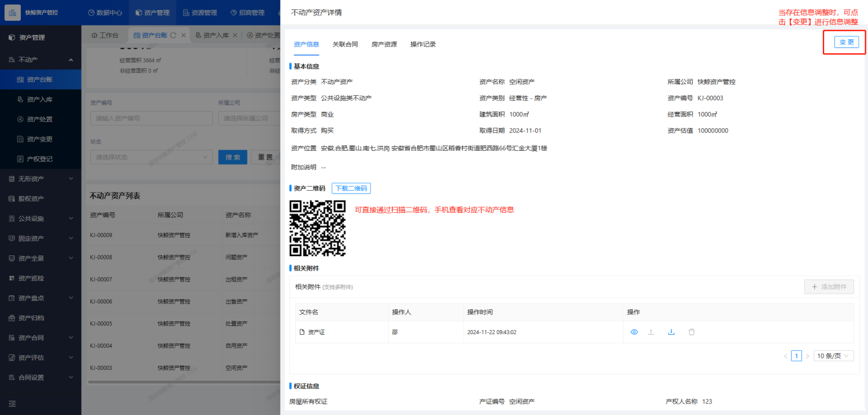Expand the 资产盘点 sidebar group
868x415 pixels.
click(41, 298)
